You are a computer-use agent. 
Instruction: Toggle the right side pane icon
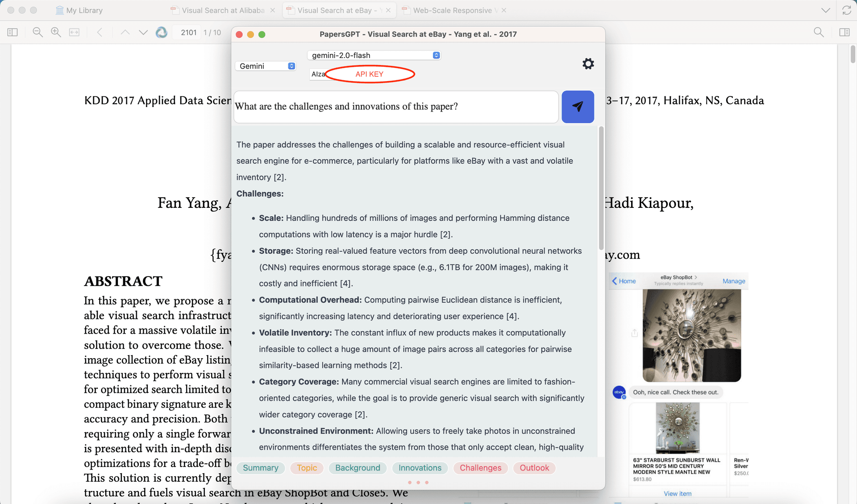click(844, 32)
